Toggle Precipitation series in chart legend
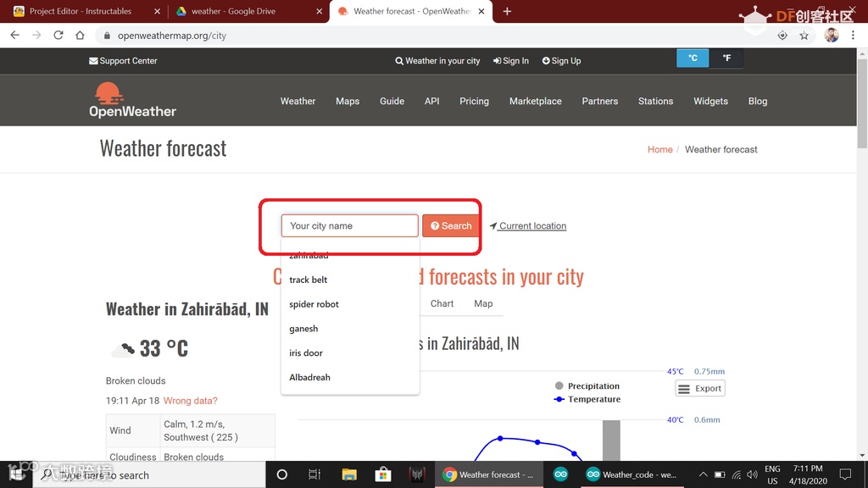 [x=587, y=385]
